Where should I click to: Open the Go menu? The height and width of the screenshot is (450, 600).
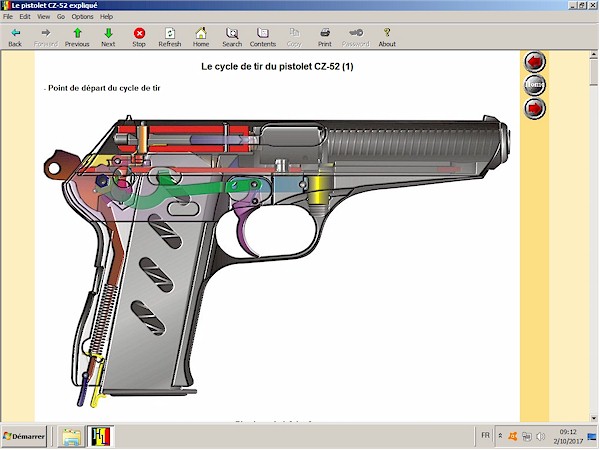click(61, 16)
